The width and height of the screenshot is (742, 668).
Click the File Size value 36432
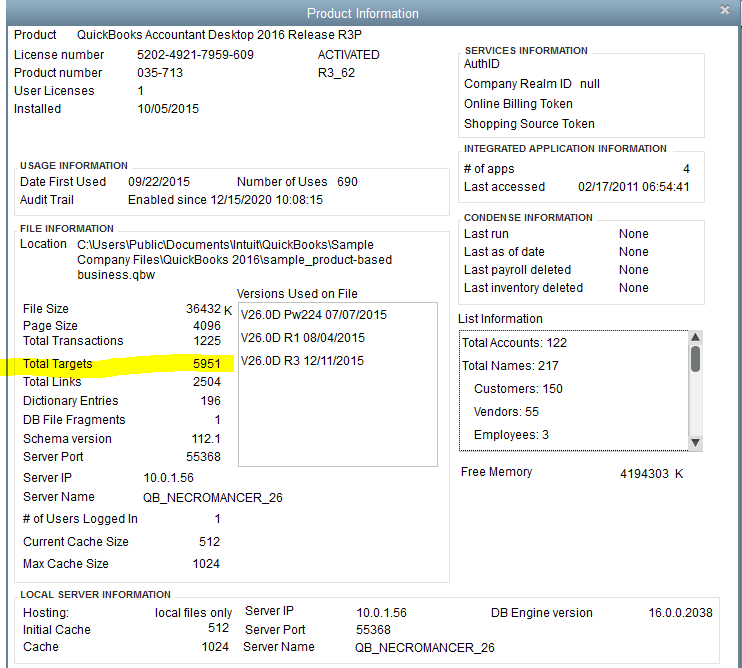pyautogui.click(x=203, y=308)
